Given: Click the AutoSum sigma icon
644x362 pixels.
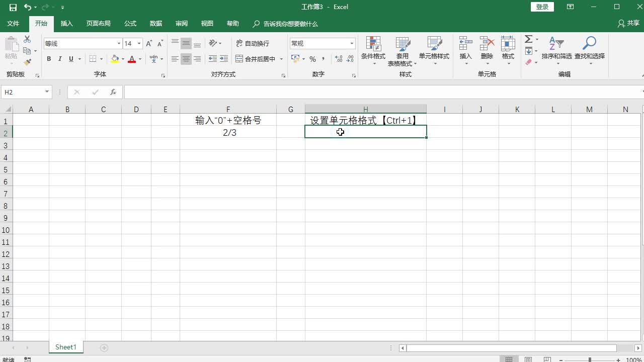Looking at the screenshot, I should pos(528,39).
